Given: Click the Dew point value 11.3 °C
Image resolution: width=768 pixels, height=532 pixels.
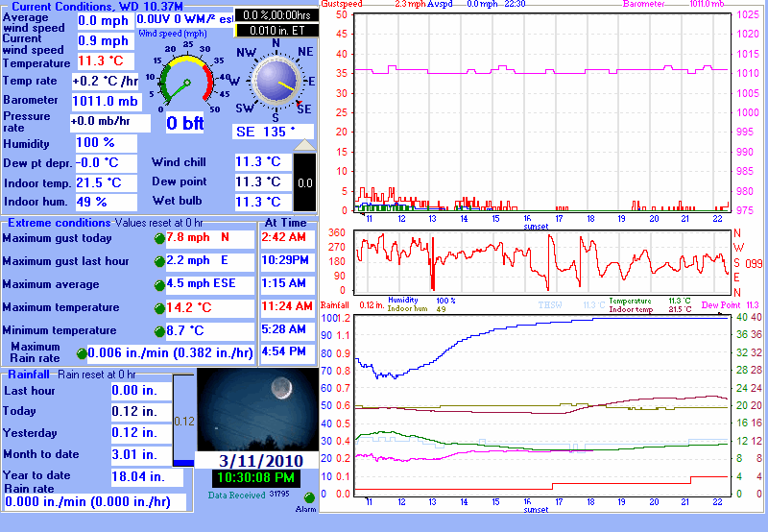Looking at the screenshot, I should tap(263, 182).
